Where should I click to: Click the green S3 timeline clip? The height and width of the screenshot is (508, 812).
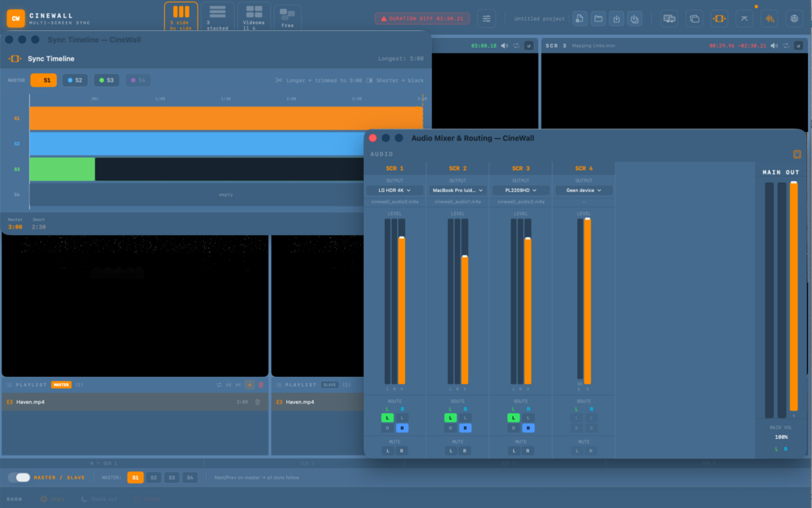click(x=62, y=169)
